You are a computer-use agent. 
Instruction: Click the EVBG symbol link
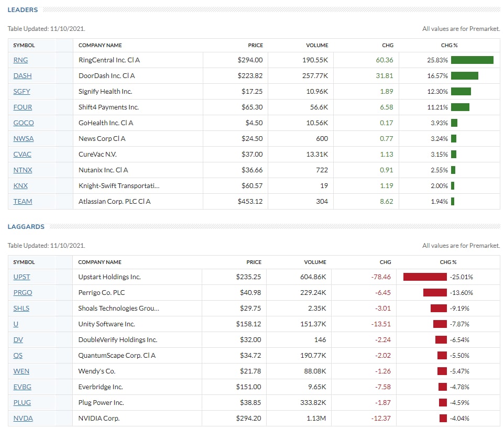22,387
